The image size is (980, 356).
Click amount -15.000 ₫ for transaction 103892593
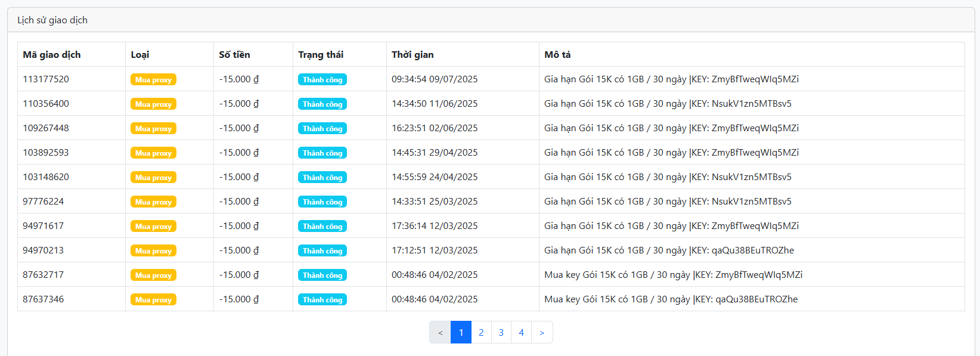[239, 152]
